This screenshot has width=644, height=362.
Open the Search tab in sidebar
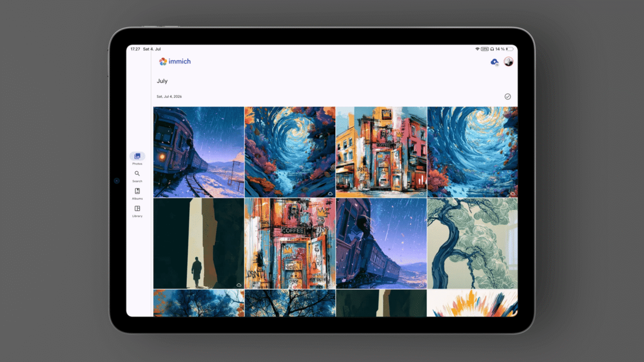137,176
